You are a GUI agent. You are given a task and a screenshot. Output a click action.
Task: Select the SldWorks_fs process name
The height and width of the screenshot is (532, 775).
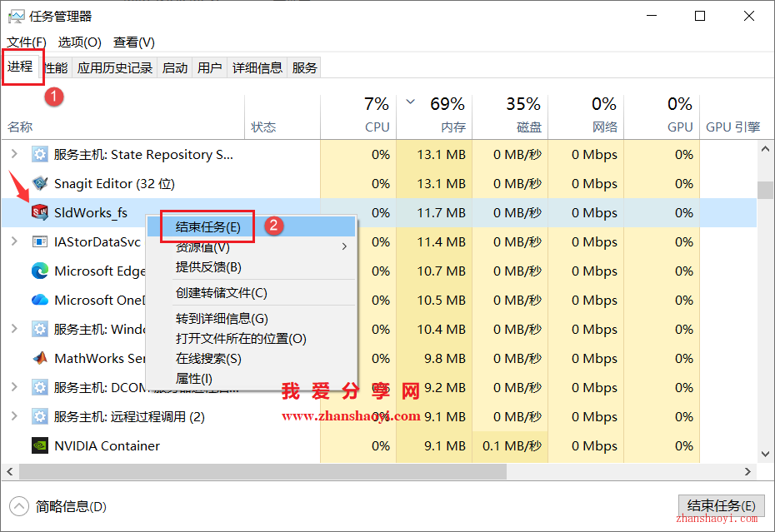(91, 213)
